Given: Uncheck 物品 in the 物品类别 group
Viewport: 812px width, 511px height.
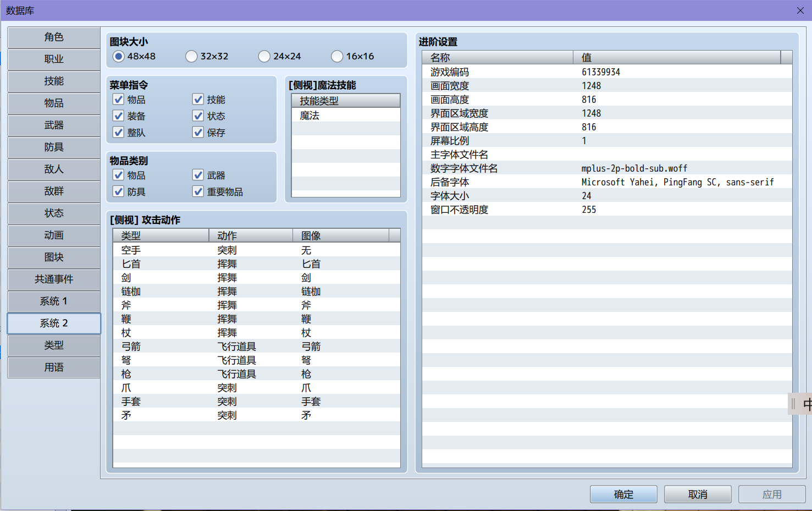Looking at the screenshot, I should (x=118, y=175).
